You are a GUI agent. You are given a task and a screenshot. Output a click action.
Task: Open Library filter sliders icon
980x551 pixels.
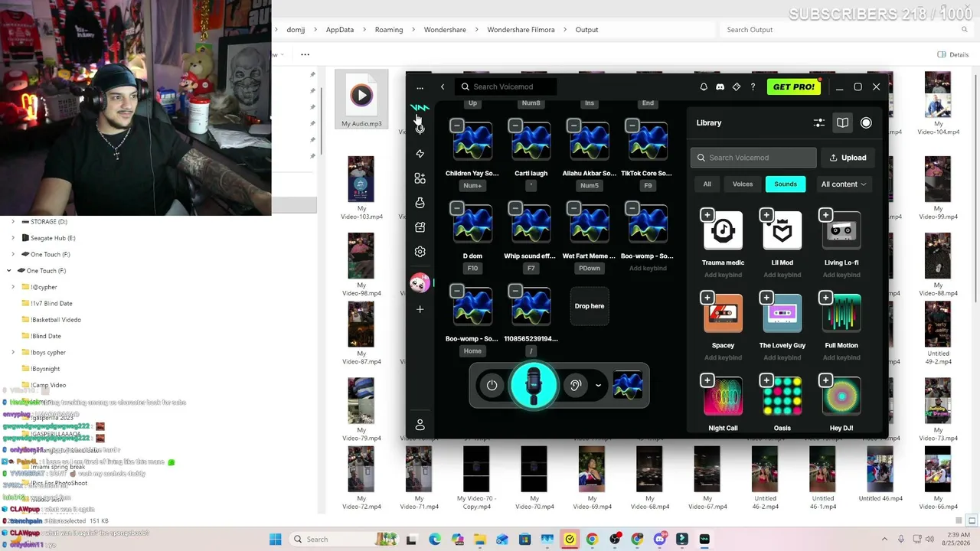[x=818, y=123]
